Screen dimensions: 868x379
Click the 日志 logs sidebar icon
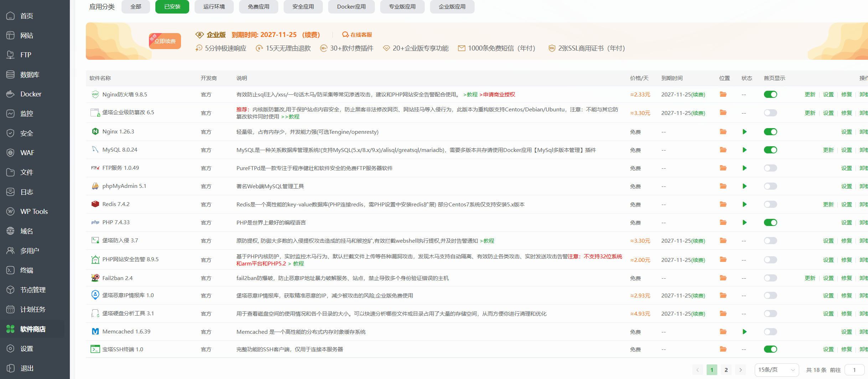click(11, 192)
